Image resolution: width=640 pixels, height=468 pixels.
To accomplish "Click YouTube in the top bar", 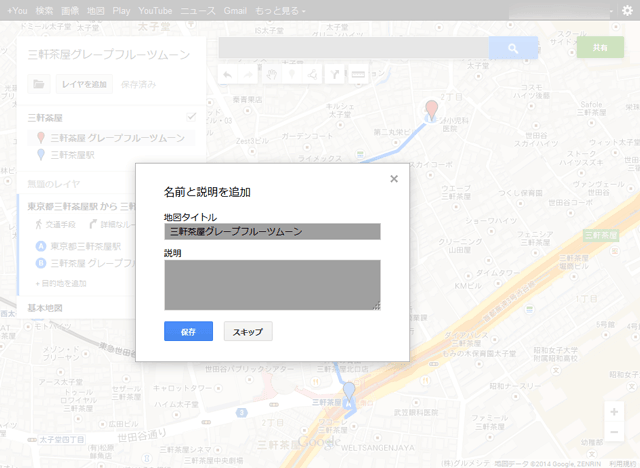I will [x=155, y=11].
